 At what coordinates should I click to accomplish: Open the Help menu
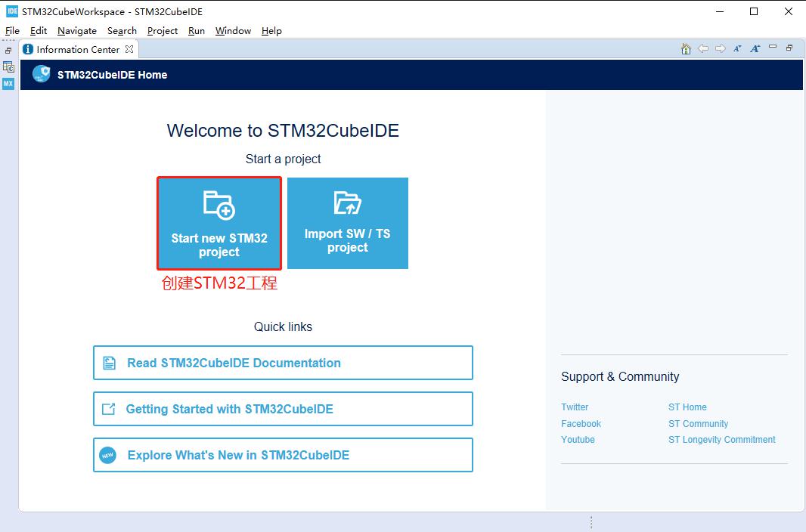271,31
